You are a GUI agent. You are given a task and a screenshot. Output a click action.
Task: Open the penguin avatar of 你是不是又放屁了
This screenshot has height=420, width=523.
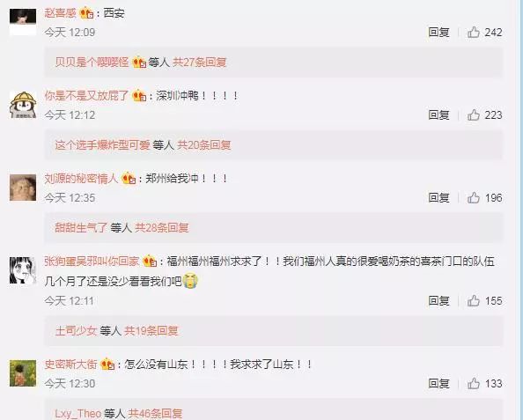[23, 105]
